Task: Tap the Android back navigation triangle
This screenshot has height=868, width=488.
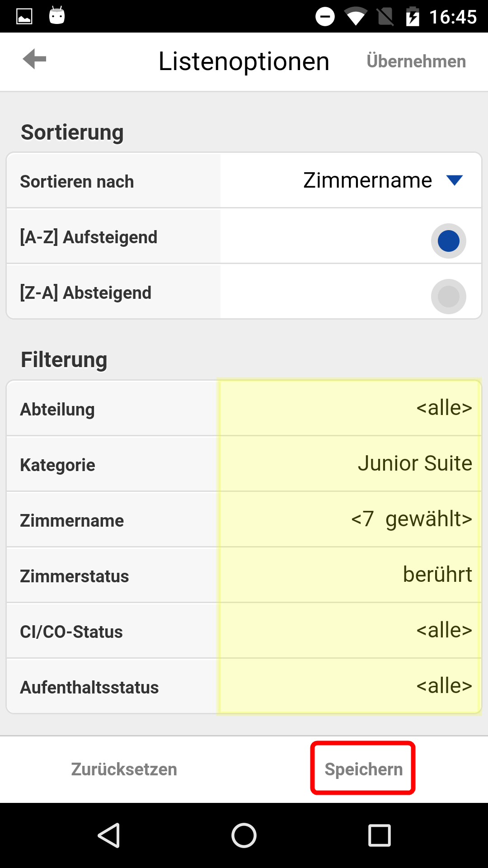Action: (x=108, y=835)
